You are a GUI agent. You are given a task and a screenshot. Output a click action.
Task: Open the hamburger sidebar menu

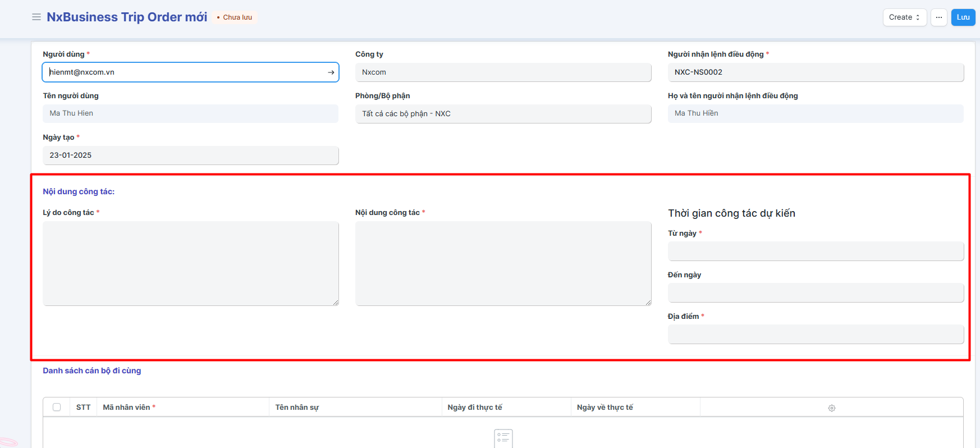coord(36,17)
